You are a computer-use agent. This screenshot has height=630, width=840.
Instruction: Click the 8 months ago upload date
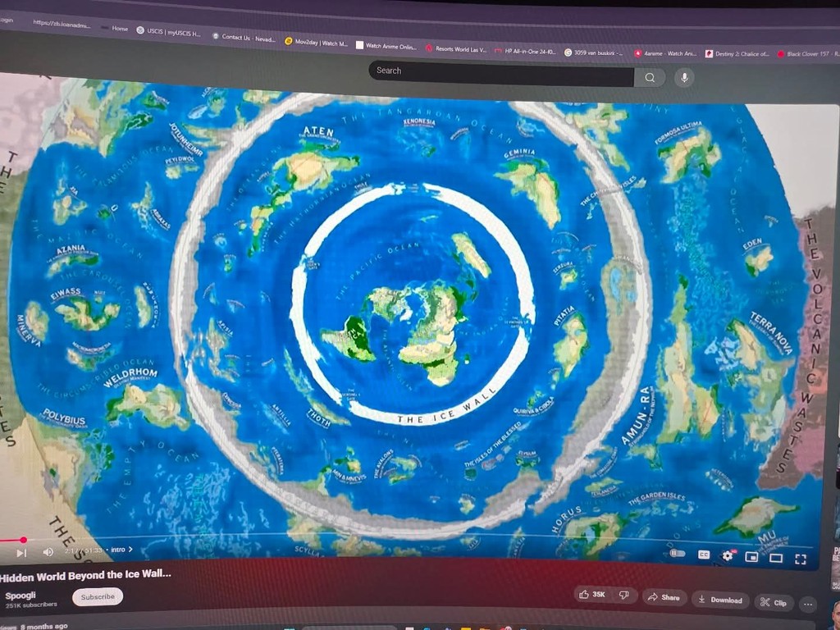[44, 626]
